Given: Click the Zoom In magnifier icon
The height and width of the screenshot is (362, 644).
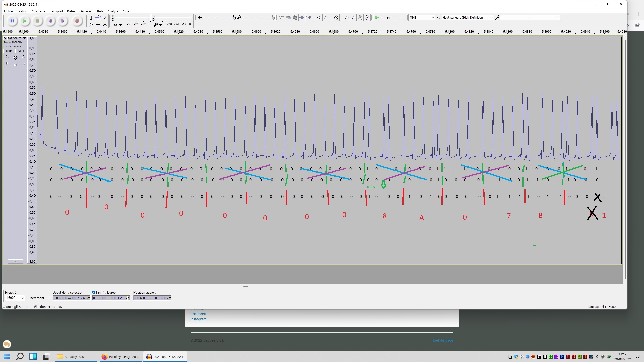Looking at the screenshot, I should tap(346, 17).
